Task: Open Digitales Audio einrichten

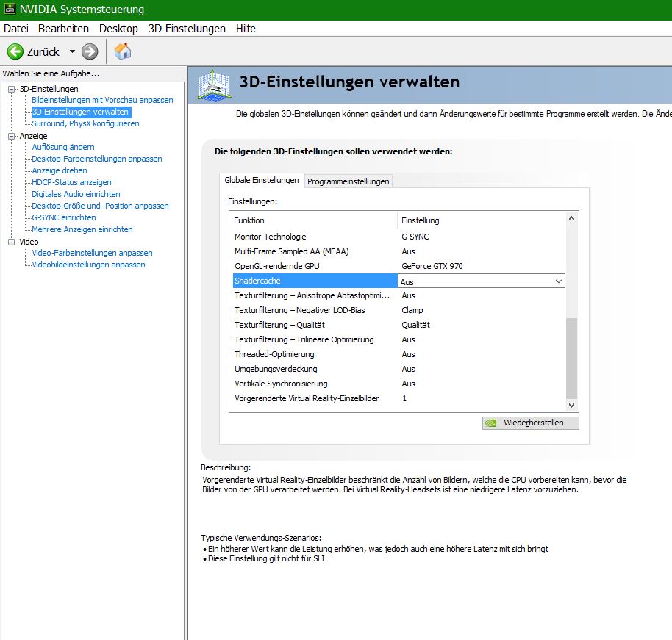Action: coord(76,194)
